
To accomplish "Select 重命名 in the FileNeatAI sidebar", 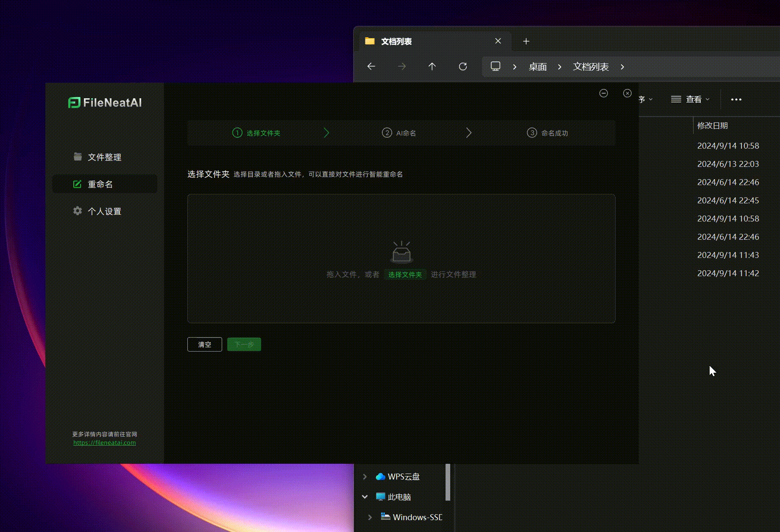I will click(x=104, y=184).
